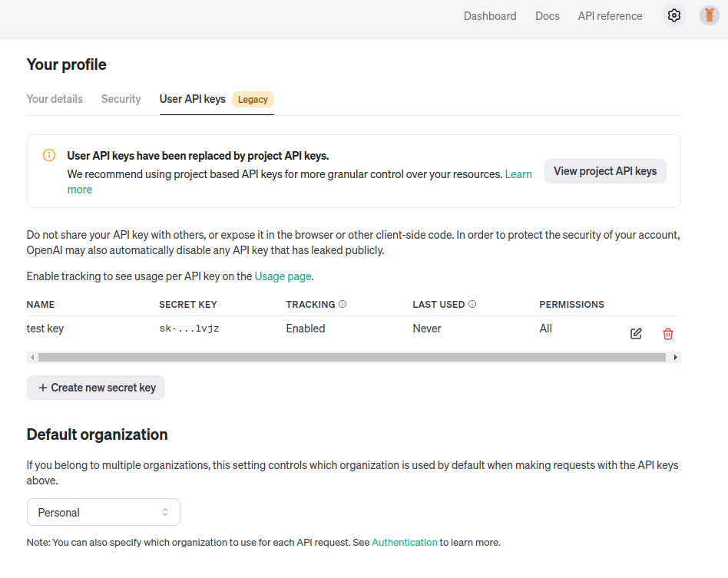Click the orange notice info icon

(49, 155)
